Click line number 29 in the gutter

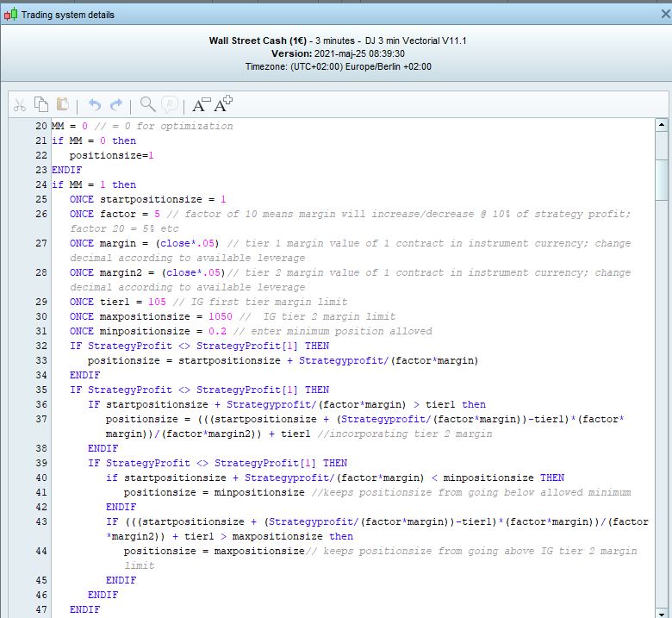41,302
